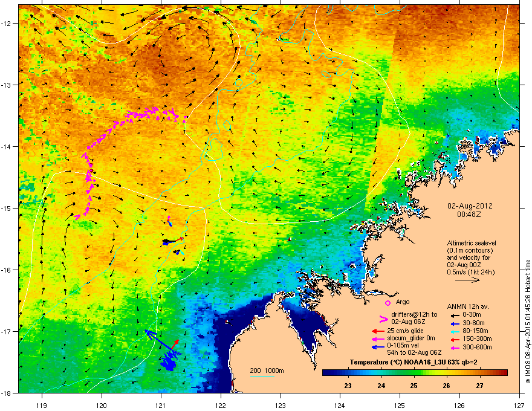Click the 'ANMN 12h av.' legend heading
532x411 pixels.
point(468,306)
